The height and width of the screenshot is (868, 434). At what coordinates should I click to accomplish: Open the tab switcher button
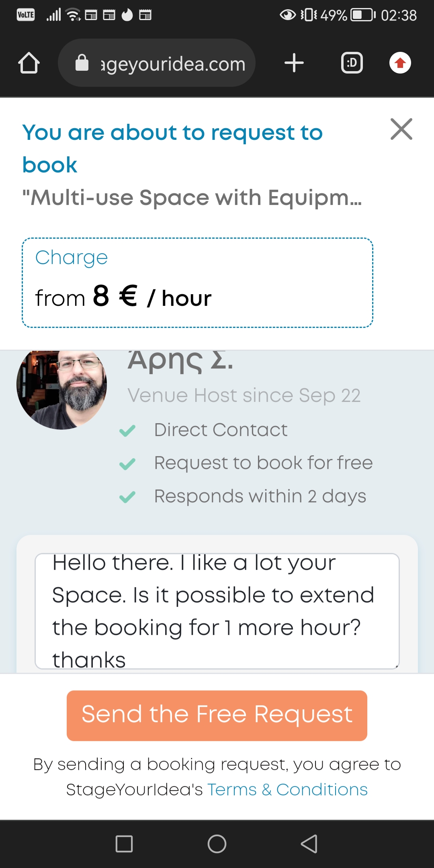pos(352,63)
